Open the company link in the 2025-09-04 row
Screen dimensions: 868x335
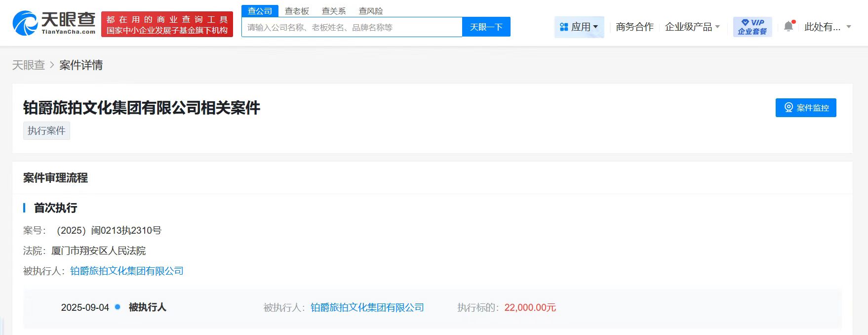[x=367, y=307]
